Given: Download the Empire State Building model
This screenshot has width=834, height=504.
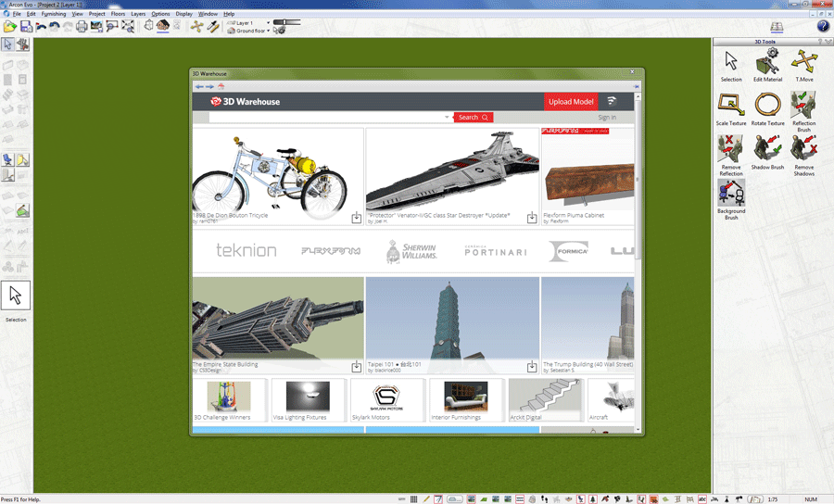Looking at the screenshot, I should point(357,366).
